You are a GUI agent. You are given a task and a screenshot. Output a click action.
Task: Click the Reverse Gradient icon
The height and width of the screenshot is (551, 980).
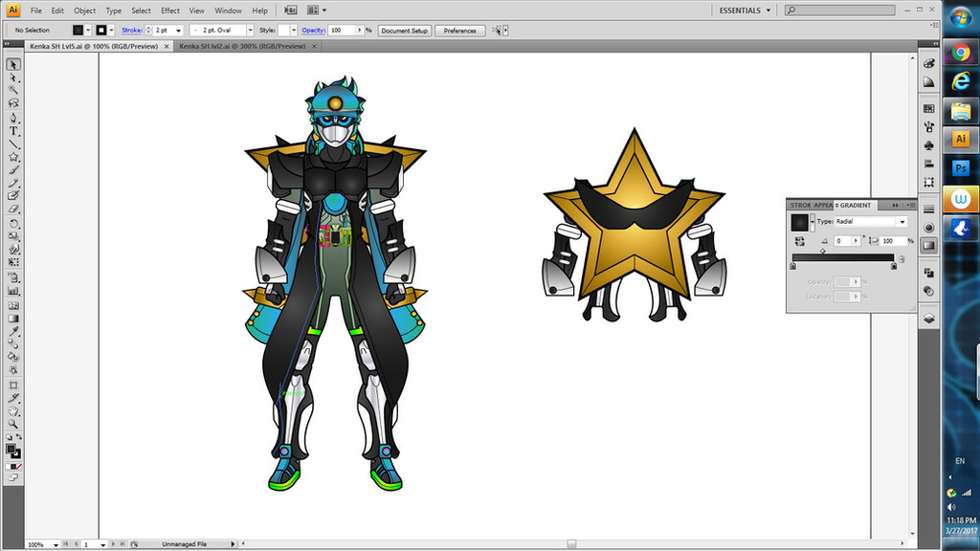tap(799, 241)
